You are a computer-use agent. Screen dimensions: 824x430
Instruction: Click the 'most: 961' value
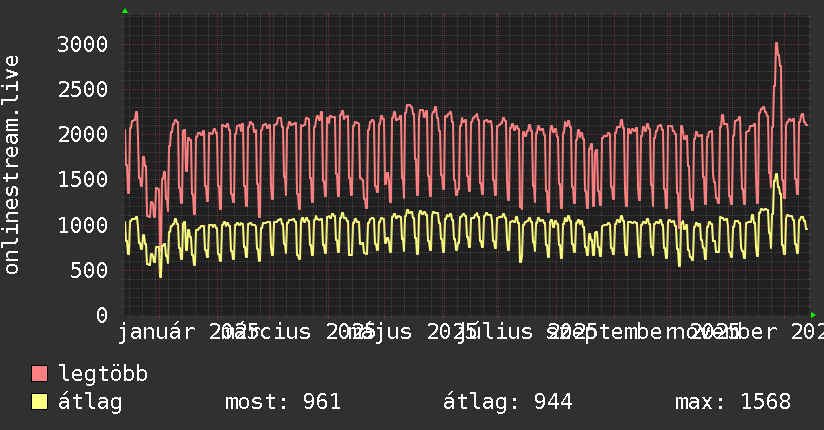click(283, 402)
